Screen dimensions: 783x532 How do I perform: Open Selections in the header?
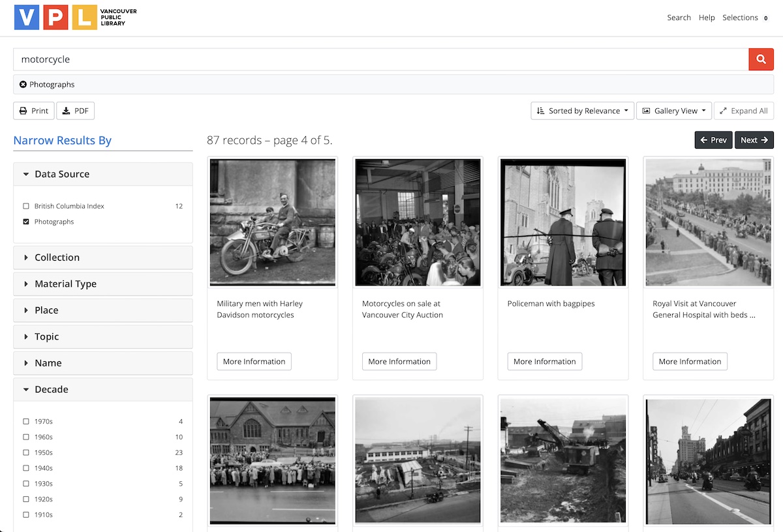(746, 18)
